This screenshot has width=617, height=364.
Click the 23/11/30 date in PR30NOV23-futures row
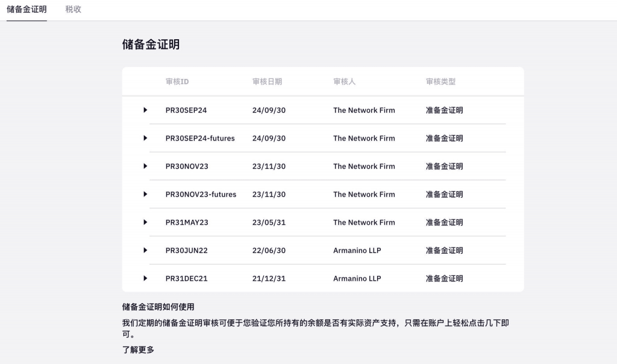(269, 194)
